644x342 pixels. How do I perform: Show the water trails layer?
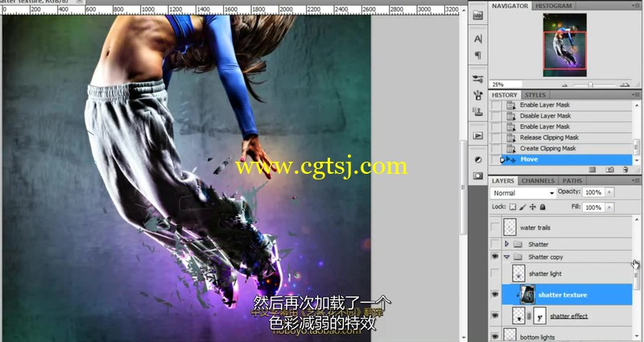[x=495, y=227]
